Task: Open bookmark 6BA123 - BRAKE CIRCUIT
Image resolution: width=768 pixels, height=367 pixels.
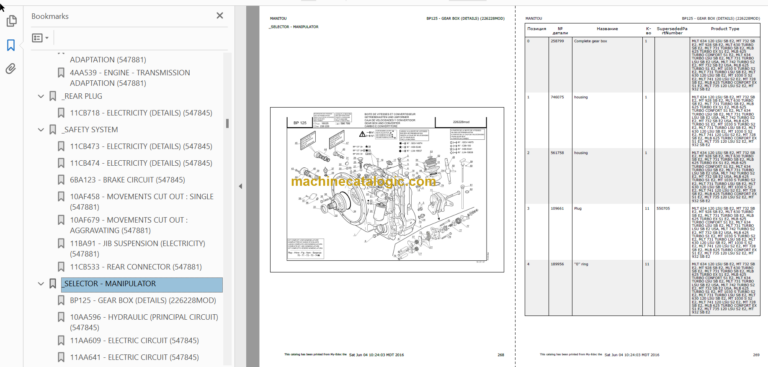Action: tap(127, 180)
